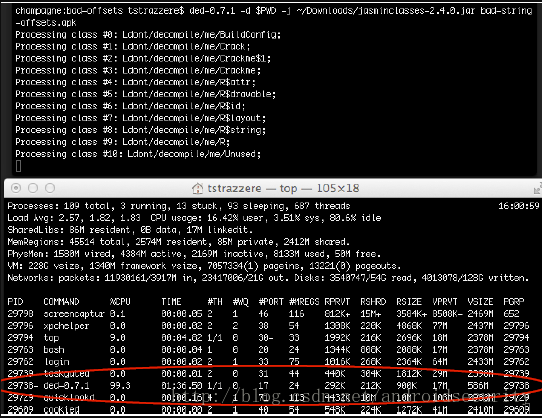This screenshot has width=542, height=418.
Task: Click the 'Processing class #10' Unused line
Action: click(x=138, y=154)
